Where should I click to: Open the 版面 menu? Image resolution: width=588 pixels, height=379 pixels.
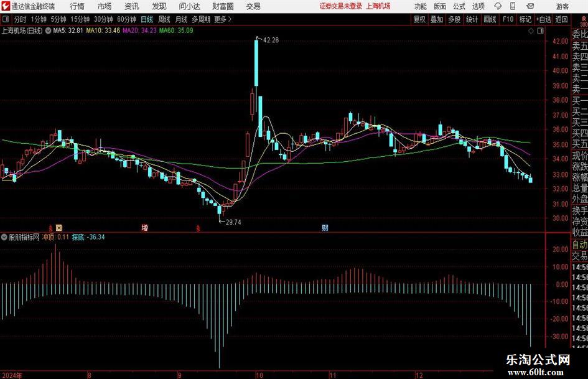440,6
